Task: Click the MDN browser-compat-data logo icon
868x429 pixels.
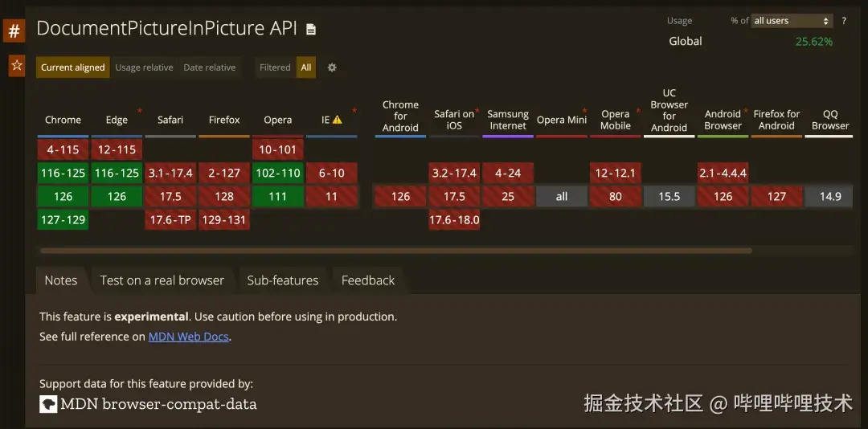Action: coord(48,404)
